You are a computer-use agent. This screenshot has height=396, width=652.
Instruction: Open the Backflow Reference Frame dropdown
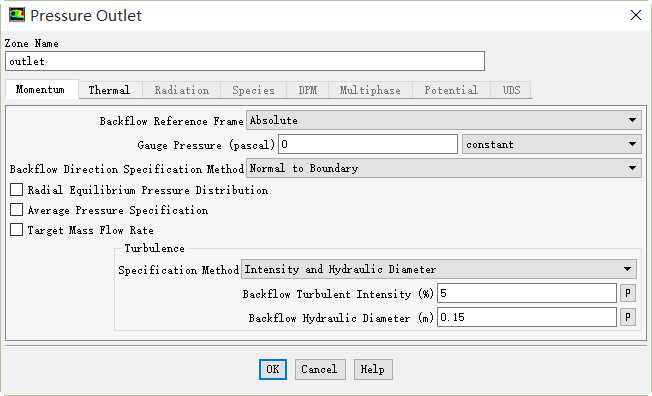[x=444, y=121]
